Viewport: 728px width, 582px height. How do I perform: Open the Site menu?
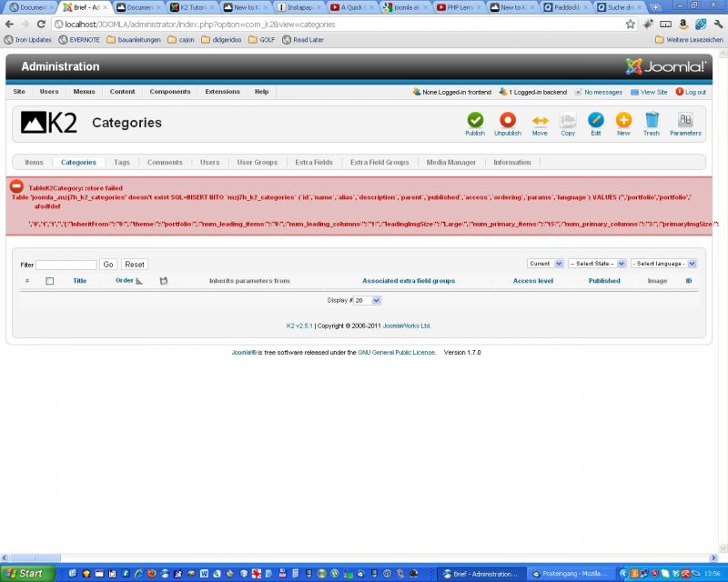click(x=19, y=92)
